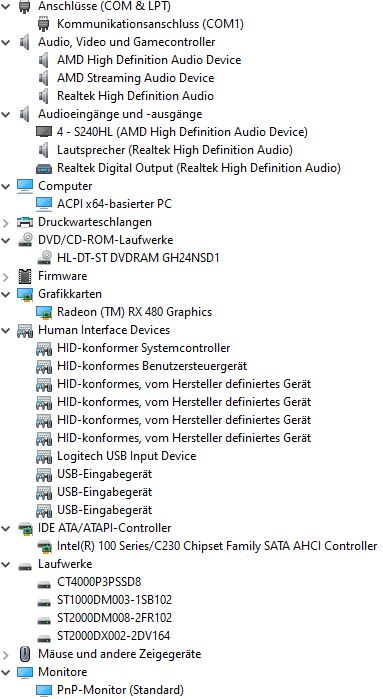Image resolution: width=383 pixels, height=699 pixels.
Task: Select the CT4000P3PSSD8 drive entry
Action: pos(99,582)
